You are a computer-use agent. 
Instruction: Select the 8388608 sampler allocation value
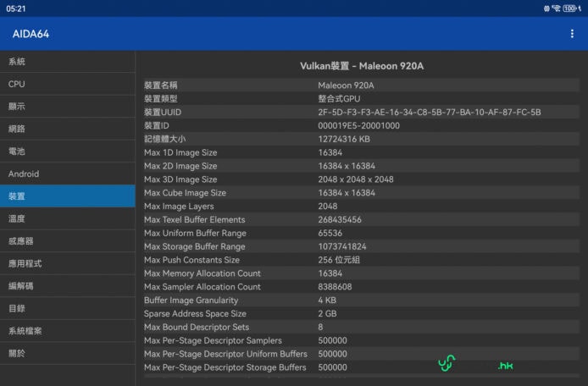335,287
